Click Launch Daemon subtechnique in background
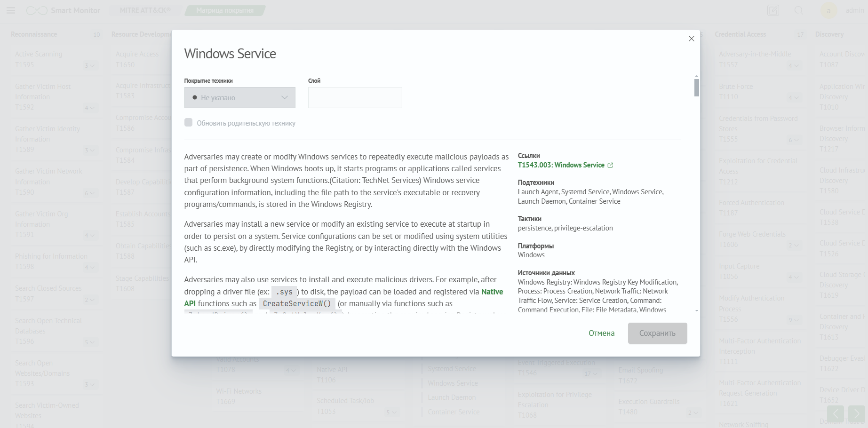Image resolution: width=868 pixels, height=428 pixels. tap(452, 397)
